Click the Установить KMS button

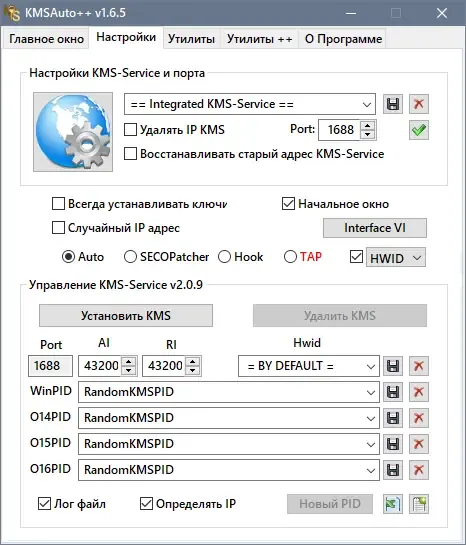tap(126, 316)
